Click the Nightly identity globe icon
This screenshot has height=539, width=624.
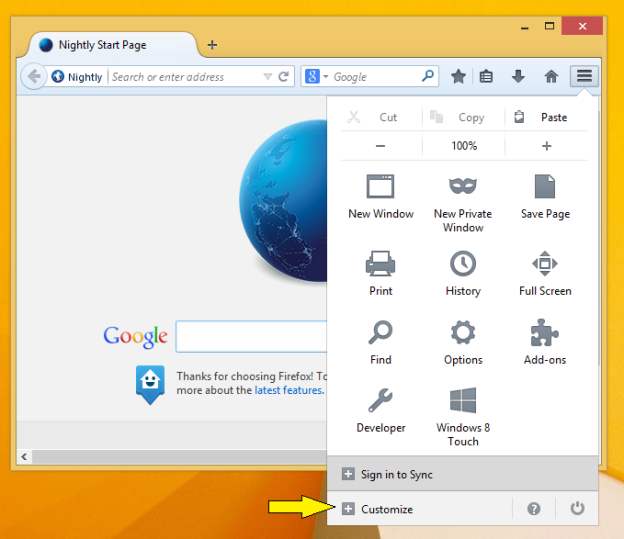click(58, 76)
